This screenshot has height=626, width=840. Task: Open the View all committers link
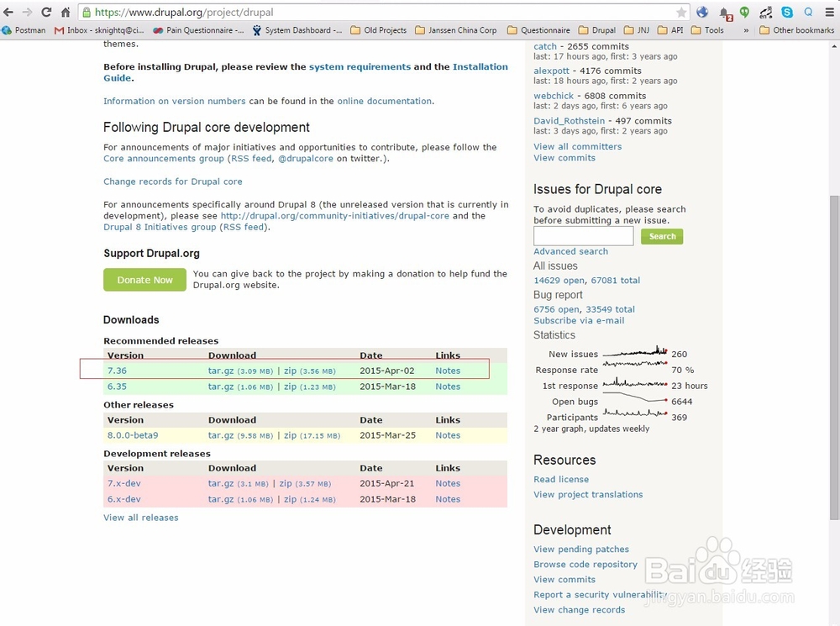tap(578, 146)
